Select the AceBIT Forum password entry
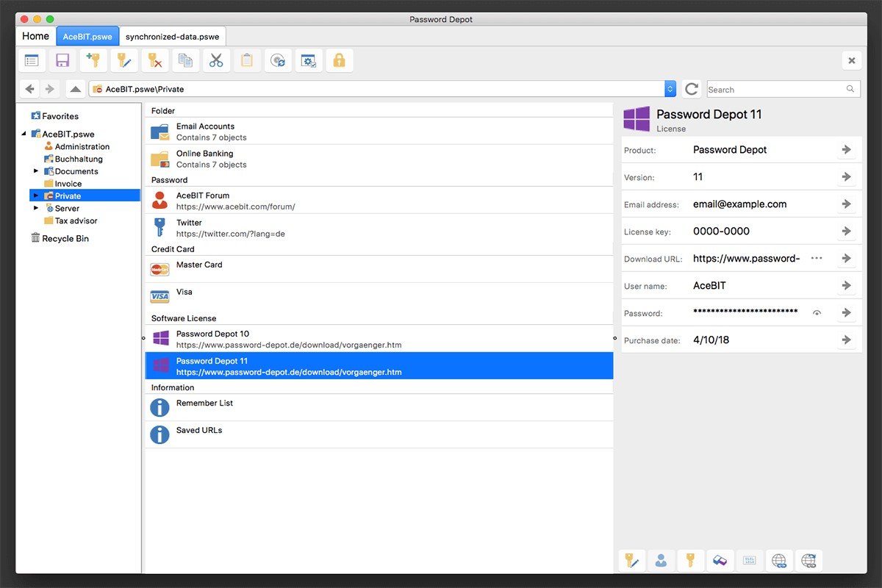Screen dimensions: 882x588 379,200
